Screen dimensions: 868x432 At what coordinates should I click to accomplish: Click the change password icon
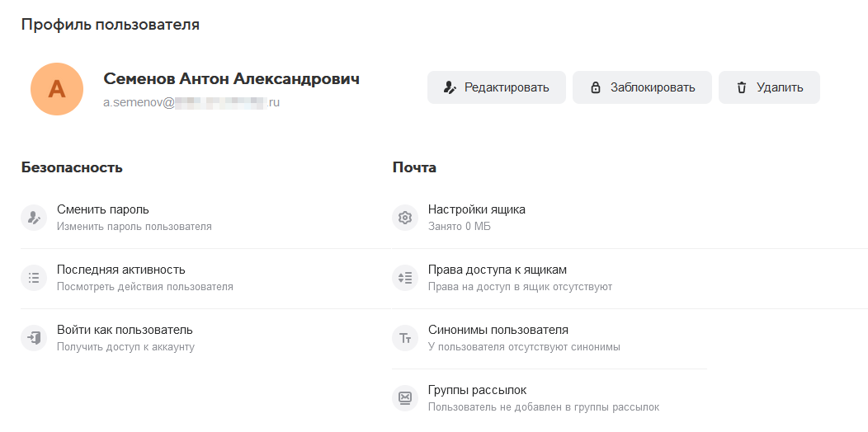[x=34, y=218]
